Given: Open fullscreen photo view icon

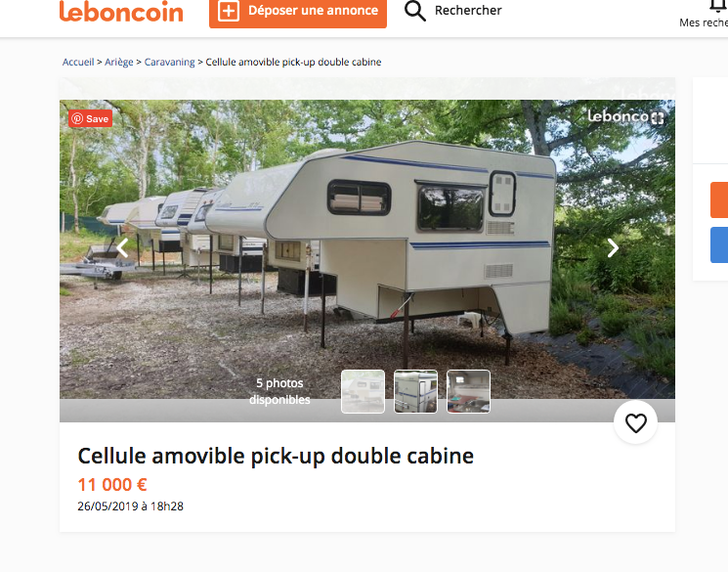Looking at the screenshot, I should 658,118.
